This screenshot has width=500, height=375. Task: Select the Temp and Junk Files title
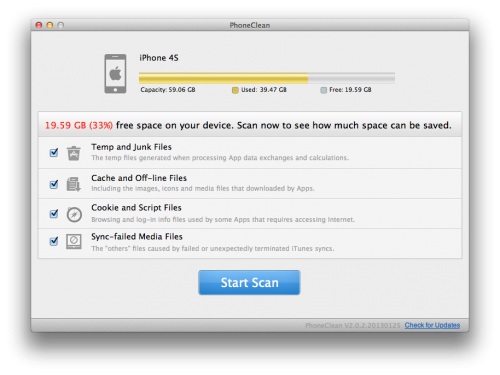click(131, 147)
